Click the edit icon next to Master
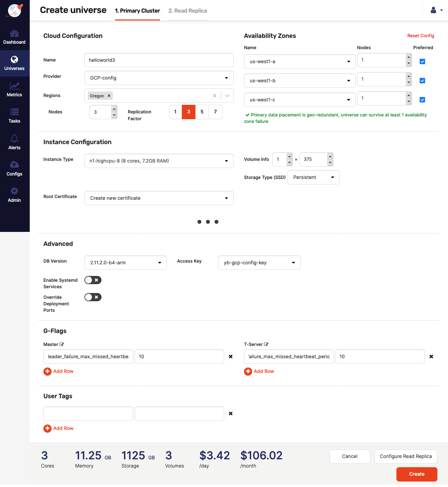 (62, 344)
